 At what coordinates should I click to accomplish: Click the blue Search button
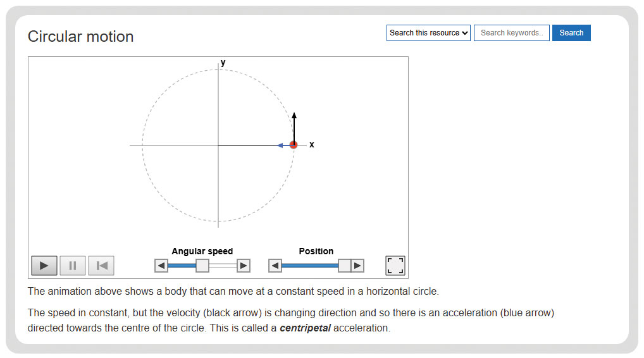click(571, 33)
